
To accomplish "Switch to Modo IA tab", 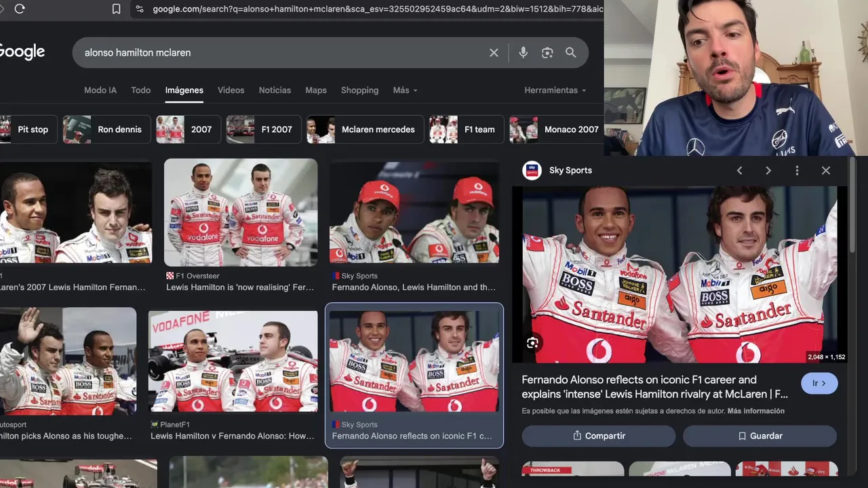I will click(x=100, y=90).
